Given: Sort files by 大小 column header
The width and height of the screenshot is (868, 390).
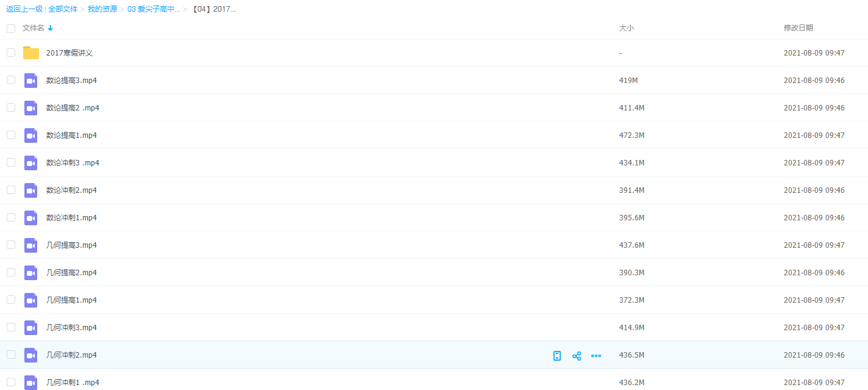Looking at the screenshot, I should pyautogui.click(x=627, y=28).
